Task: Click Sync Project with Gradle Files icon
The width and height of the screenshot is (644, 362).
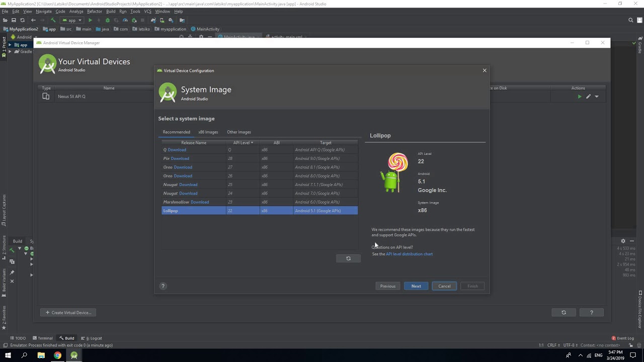Action: (x=153, y=20)
